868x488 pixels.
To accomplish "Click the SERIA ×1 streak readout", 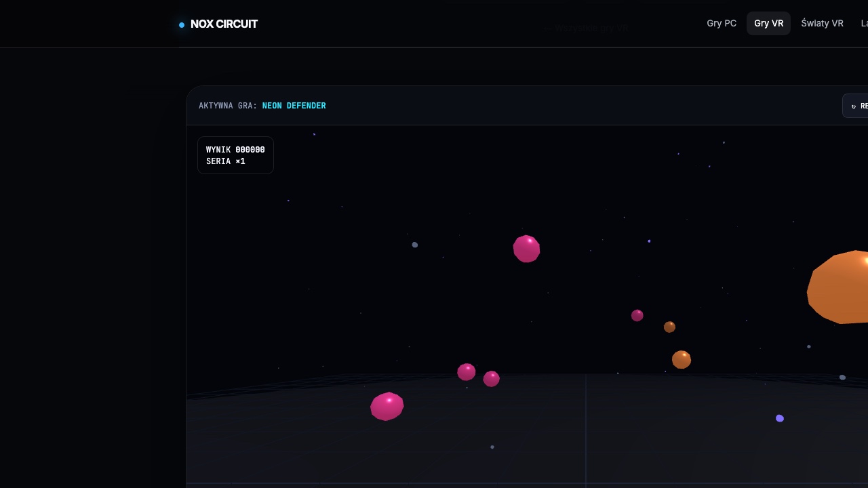I will [x=226, y=161].
